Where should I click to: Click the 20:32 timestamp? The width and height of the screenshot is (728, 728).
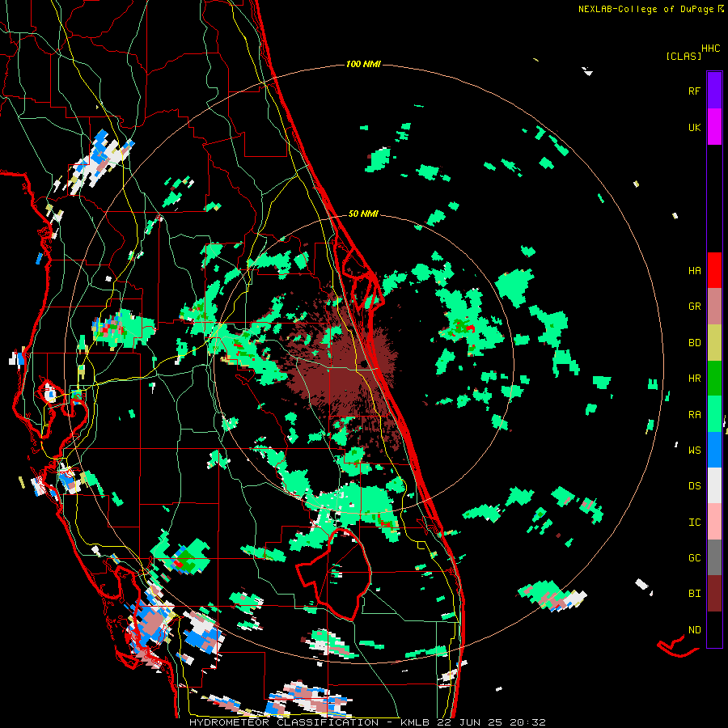point(527,722)
